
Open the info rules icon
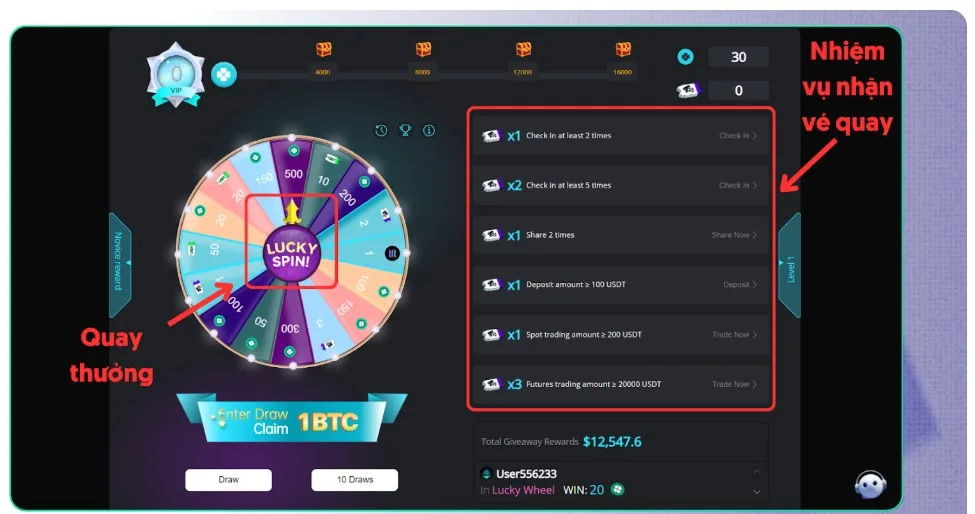429,131
